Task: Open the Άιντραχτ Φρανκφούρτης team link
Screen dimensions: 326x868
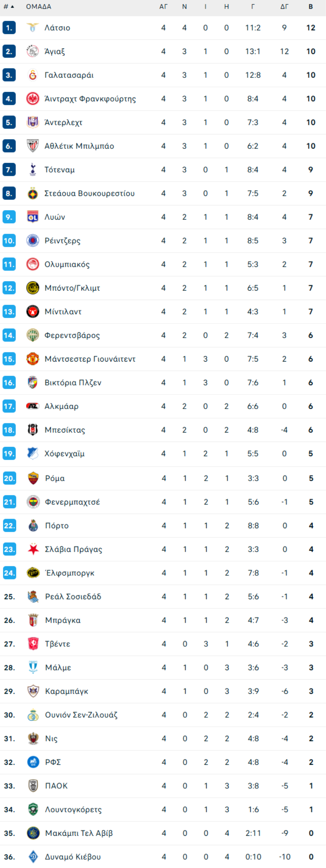Action: click(x=90, y=99)
